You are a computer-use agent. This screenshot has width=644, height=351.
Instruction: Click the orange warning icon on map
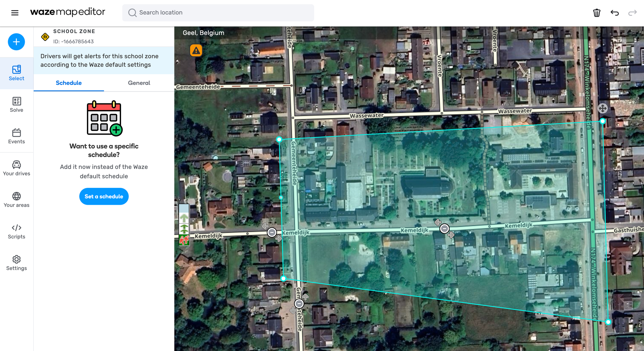point(196,51)
